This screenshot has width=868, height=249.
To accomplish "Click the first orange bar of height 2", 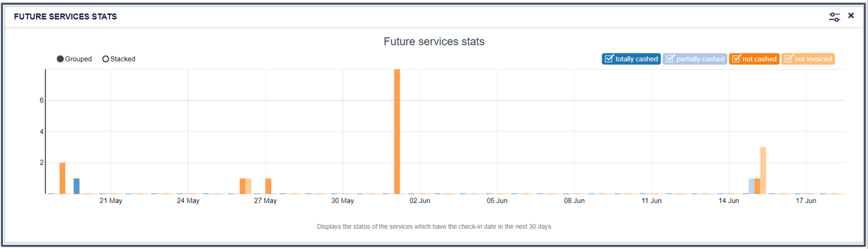I will tap(63, 178).
